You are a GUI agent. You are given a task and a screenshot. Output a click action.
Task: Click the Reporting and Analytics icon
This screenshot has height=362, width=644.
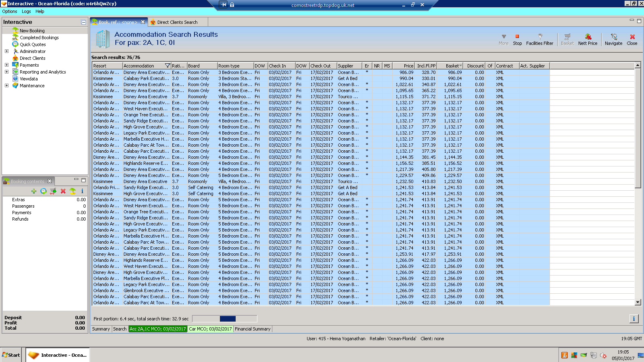[15, 72]
